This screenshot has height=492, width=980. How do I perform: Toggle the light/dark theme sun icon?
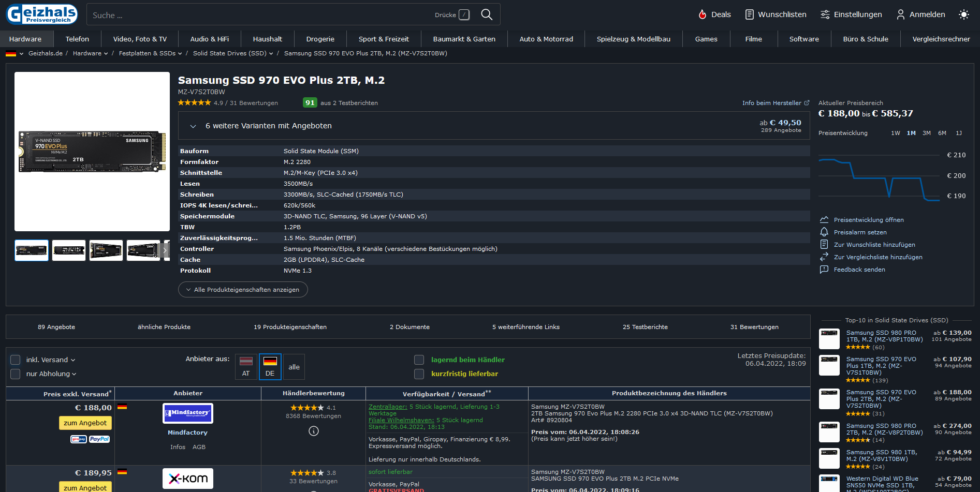[963, 14]
